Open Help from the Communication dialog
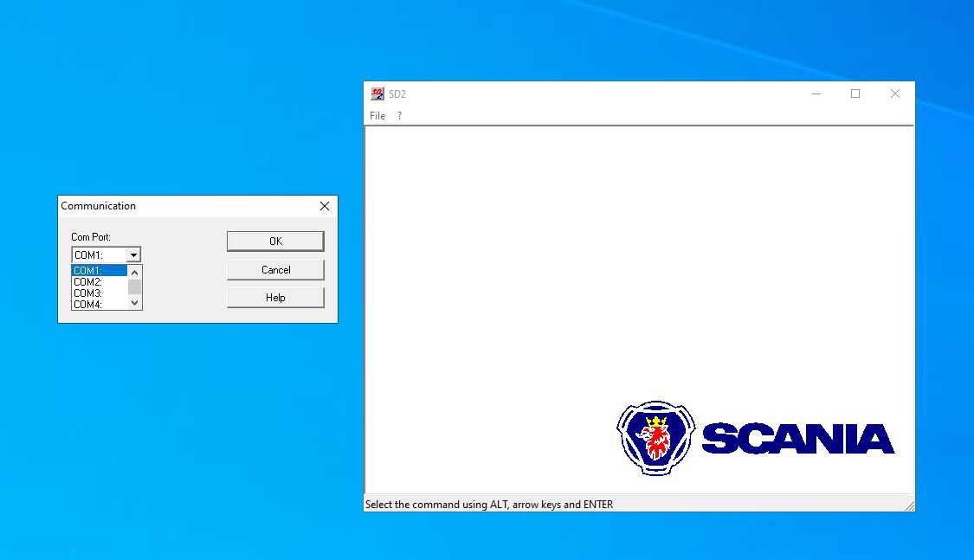Image resolution: width=974 pixels, height=560 pixels. coord(274,297)
